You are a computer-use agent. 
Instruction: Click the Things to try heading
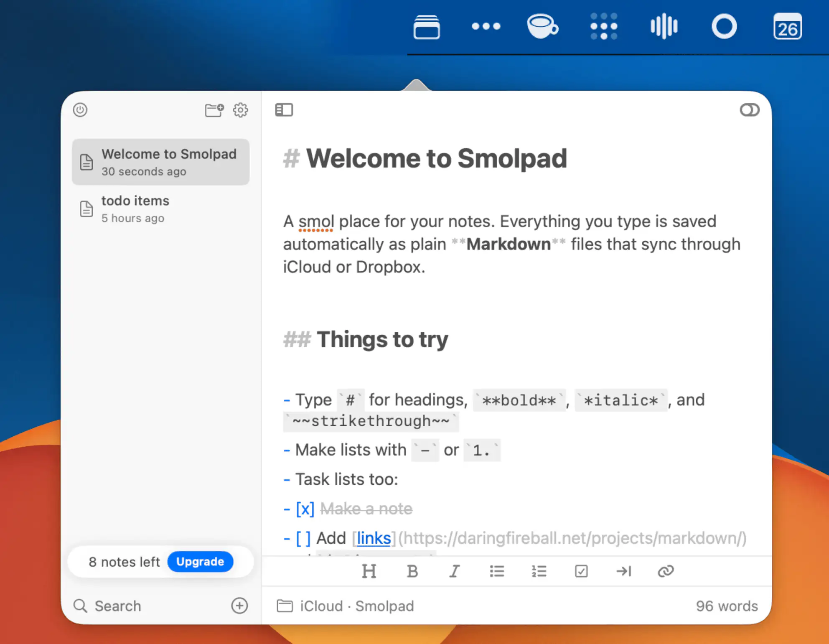point(382,339)
